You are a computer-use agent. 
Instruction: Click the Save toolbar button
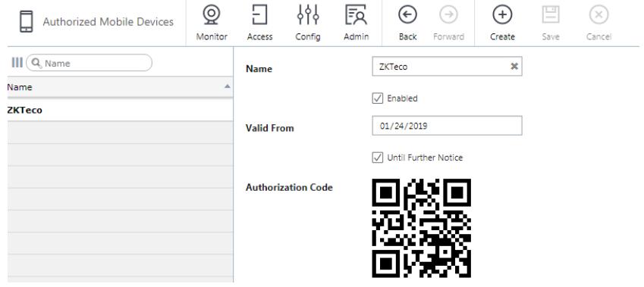point(551,23)
